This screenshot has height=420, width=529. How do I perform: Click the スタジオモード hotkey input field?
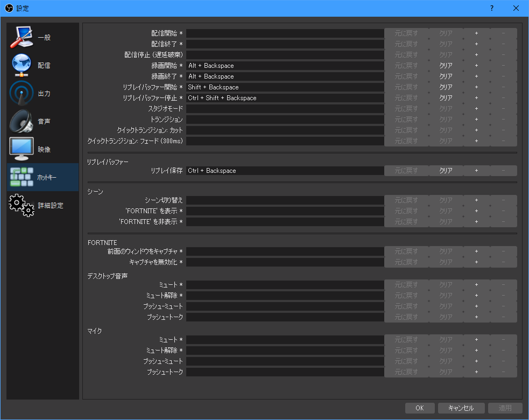coord(285,109)
